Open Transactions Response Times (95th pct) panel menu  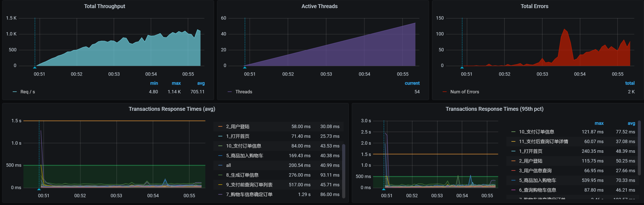click(494, 109)
